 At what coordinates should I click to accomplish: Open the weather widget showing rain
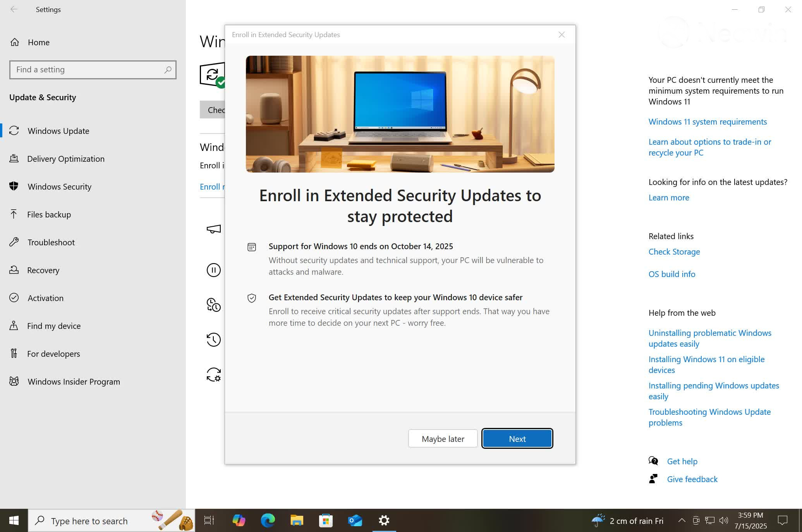pyautogui.click(x=627, y=521)
